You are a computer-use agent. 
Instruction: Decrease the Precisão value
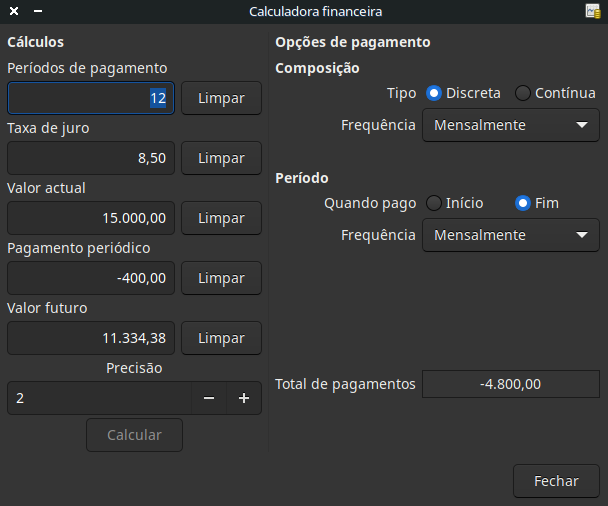click(209, 398)
